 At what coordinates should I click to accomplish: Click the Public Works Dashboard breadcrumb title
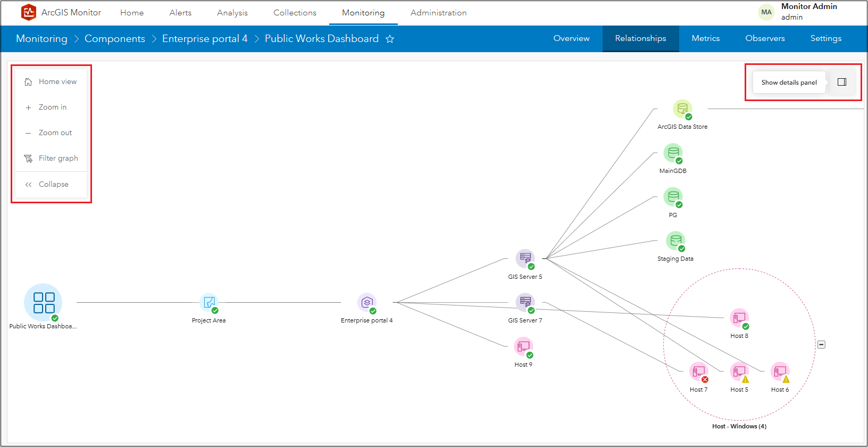pos(322,39)
